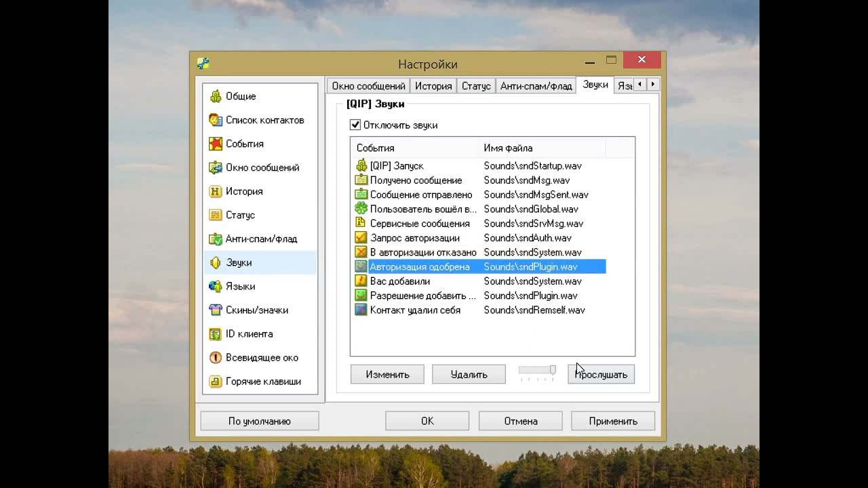The height and width of the screenshot is (488, 868).
Task: Open the Языки settings label
Action: [x=241, y=286]
